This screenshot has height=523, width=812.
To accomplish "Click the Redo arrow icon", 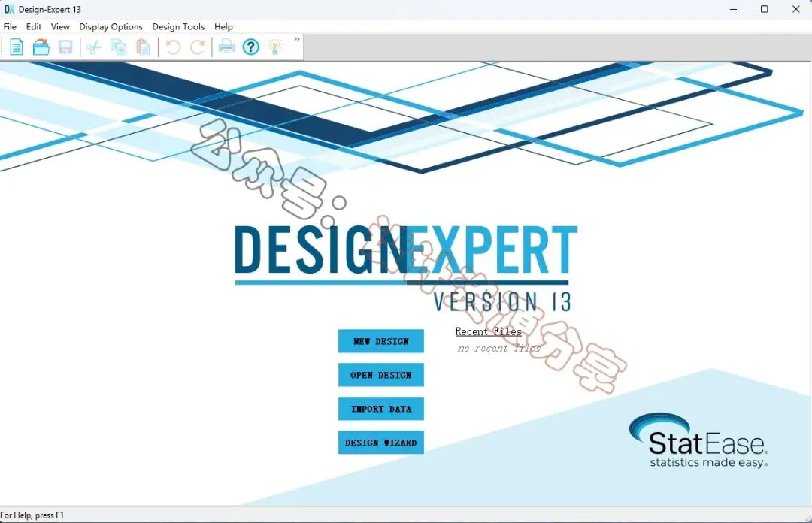I will point(197,47).
